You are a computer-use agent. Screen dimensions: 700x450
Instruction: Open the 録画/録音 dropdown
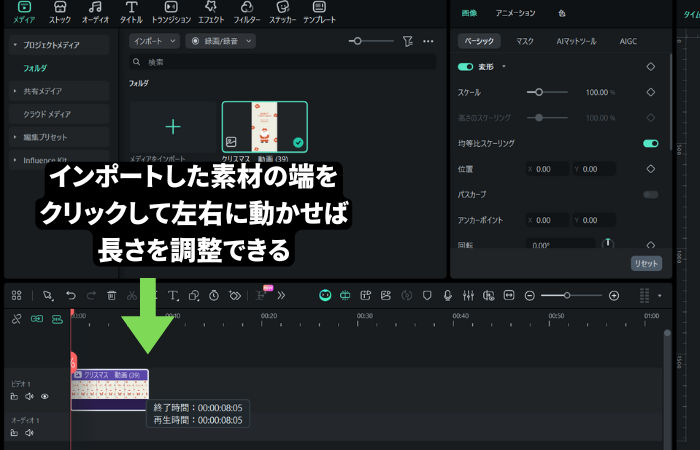pyautogui.click(x=221, y=41)
